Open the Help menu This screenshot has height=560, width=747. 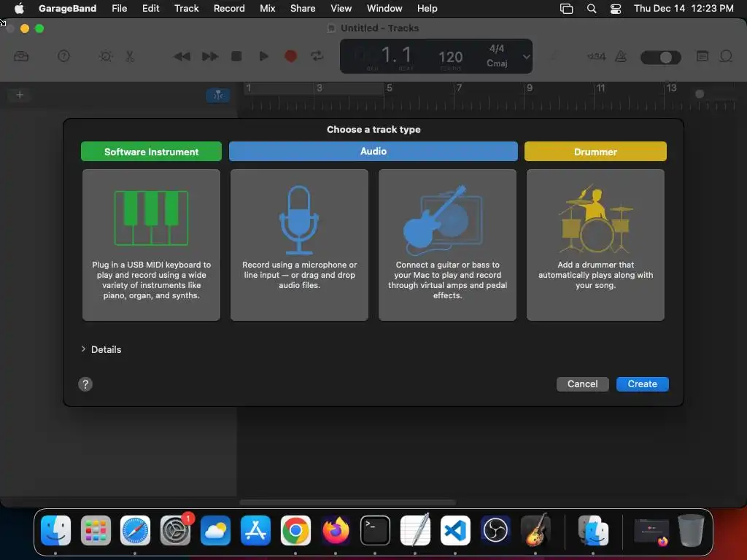(427, 8)
